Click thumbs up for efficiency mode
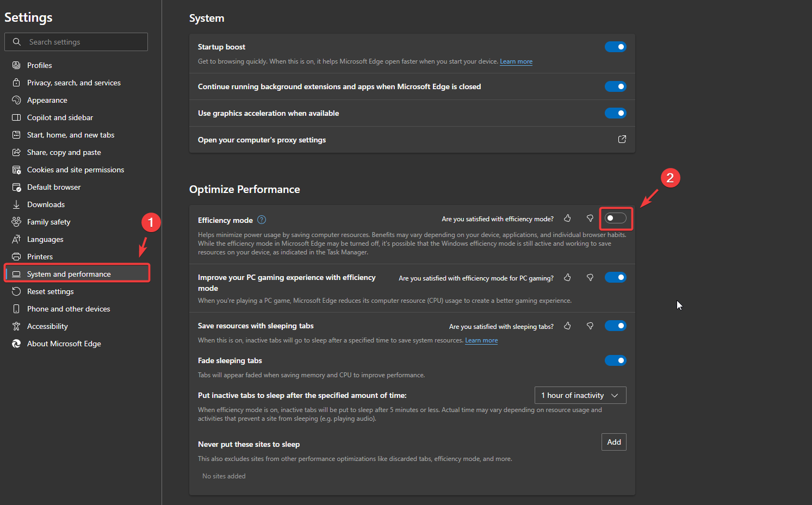The height and width of the screenshot is (505, 812). tap(567, 219)
